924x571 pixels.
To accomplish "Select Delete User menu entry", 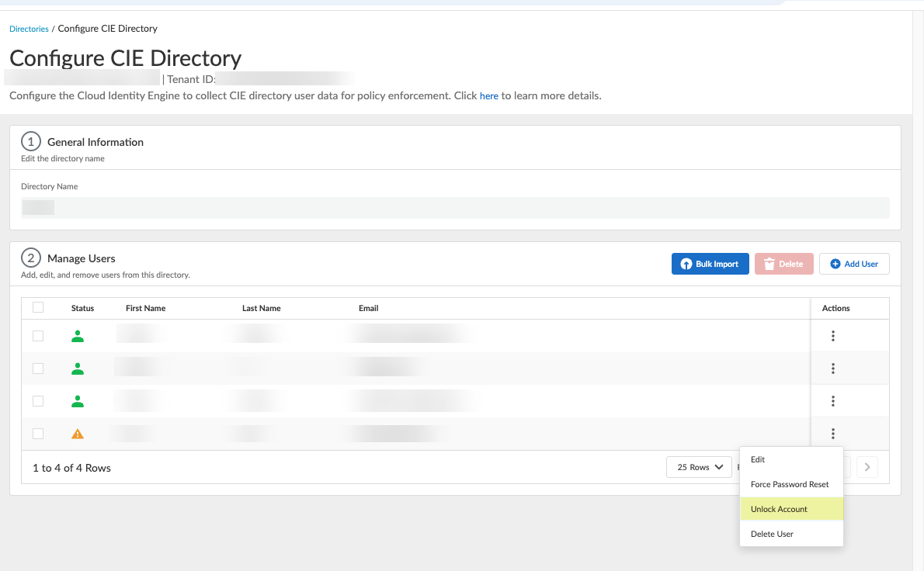I will point(791,534).
